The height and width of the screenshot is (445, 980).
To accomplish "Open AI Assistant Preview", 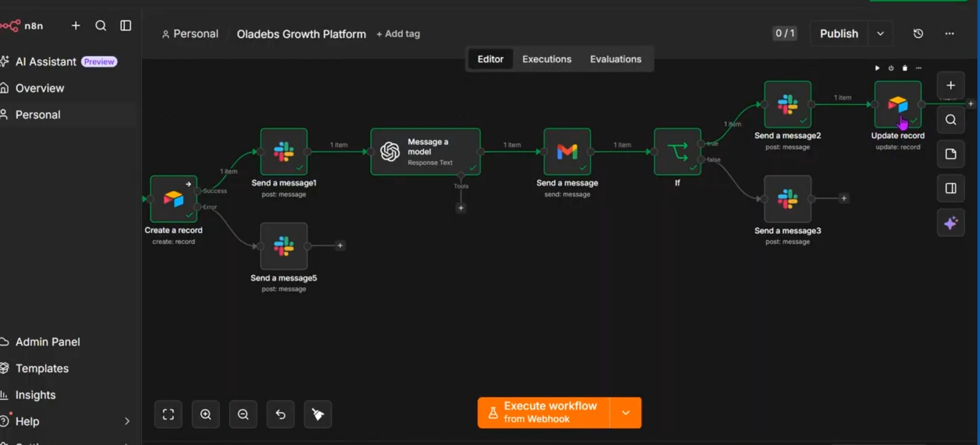I will [x=59, y=61].
